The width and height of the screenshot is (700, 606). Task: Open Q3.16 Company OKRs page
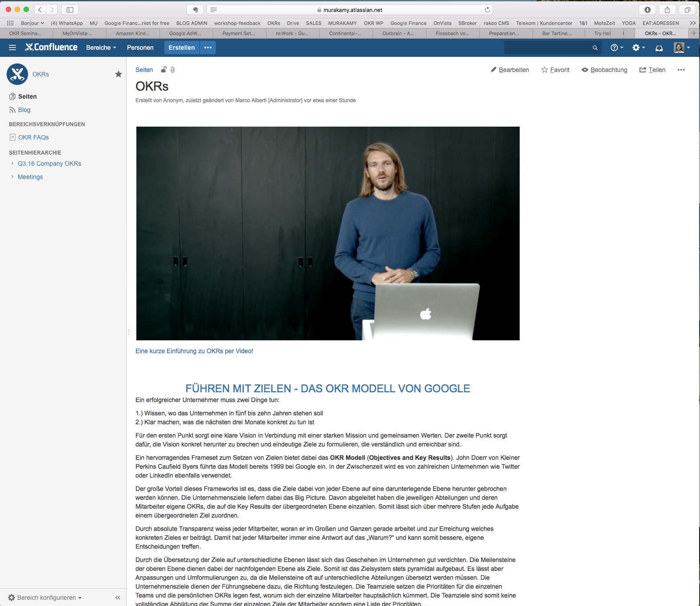49,163
